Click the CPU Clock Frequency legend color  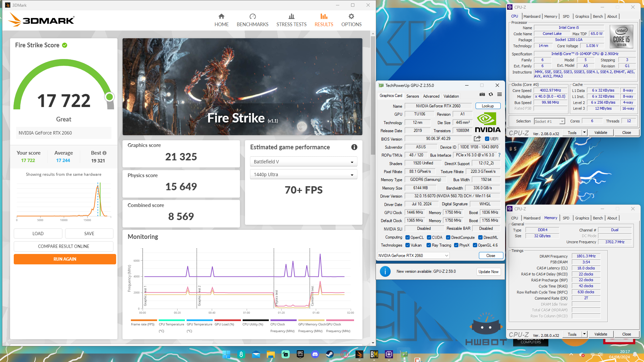click(x=283, y=320)
